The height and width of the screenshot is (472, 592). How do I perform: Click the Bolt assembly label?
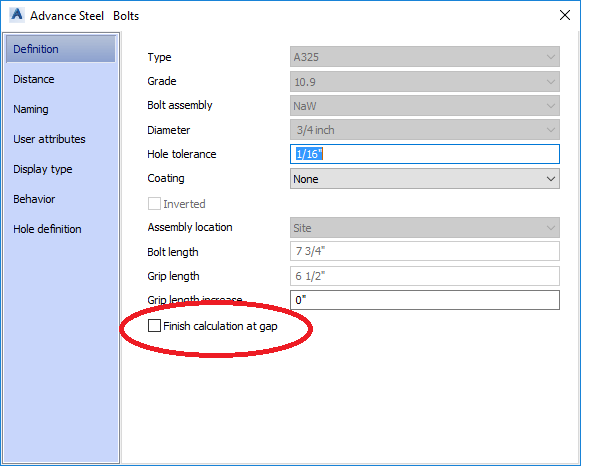[180, 105]
